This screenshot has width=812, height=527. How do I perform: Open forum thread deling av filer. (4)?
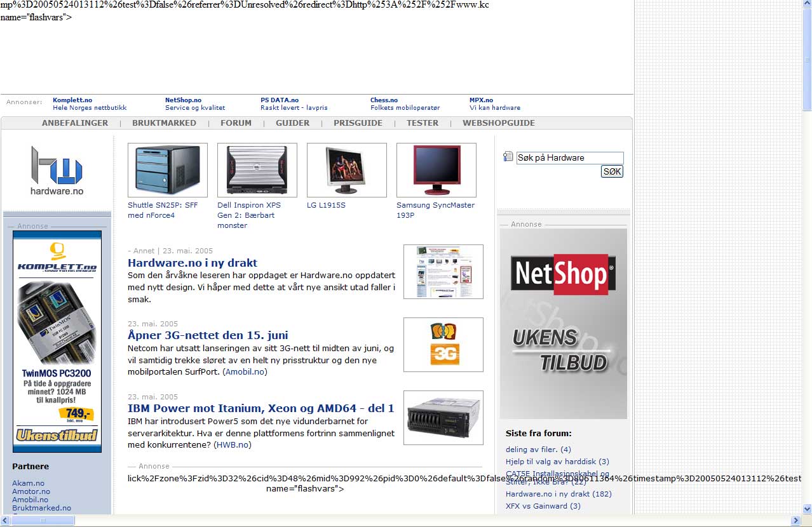tap(538, 450)
